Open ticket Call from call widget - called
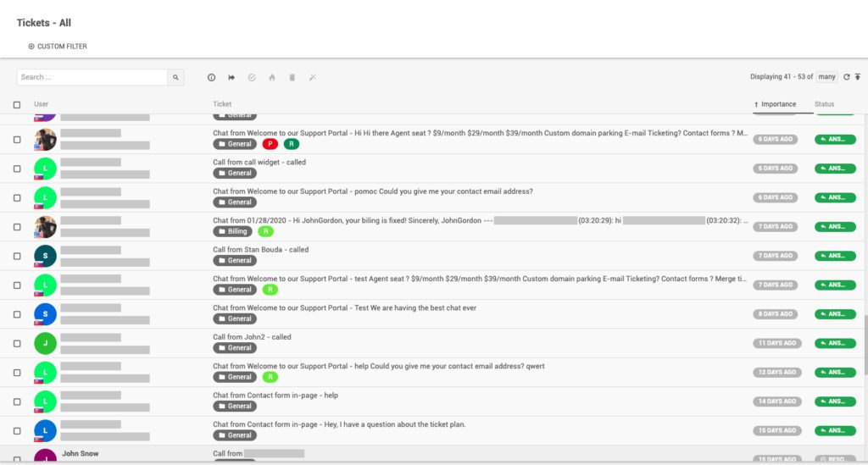This screenshot has height=465, width=868. tap(259, 162)
